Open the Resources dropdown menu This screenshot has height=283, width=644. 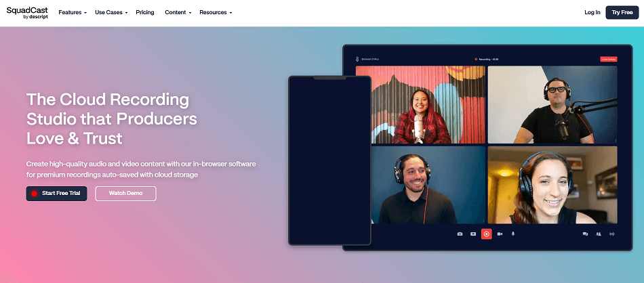coord(216,13)
